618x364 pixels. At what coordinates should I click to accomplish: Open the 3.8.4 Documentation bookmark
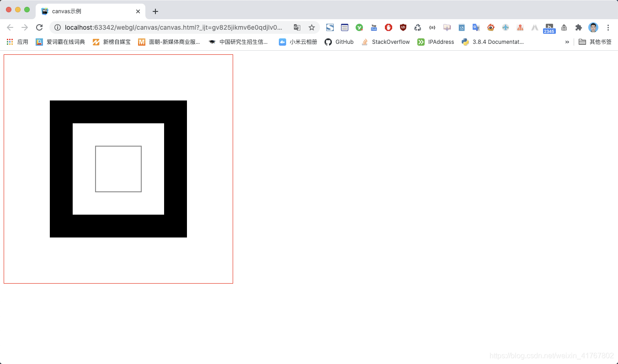[493, 42]
